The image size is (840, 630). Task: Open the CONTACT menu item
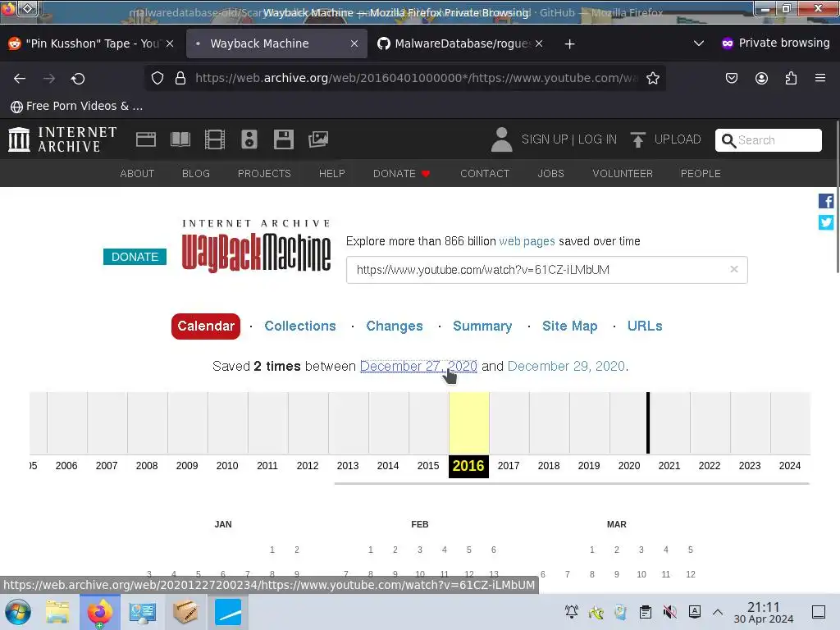coord(485,174)
